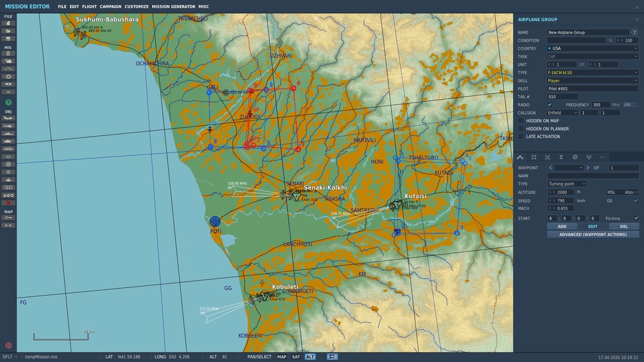644x362 pixels.
Task: Open the weather cloud icon
Action: point(8,61)
